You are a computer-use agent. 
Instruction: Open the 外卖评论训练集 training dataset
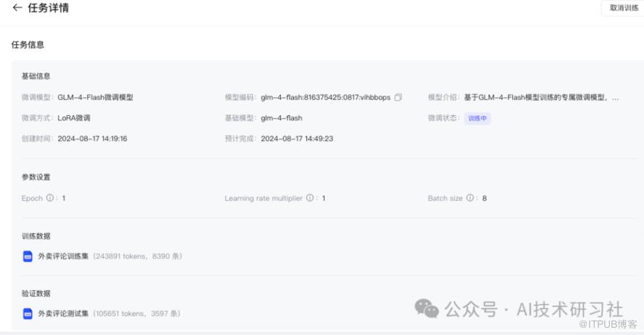[63, 256]
